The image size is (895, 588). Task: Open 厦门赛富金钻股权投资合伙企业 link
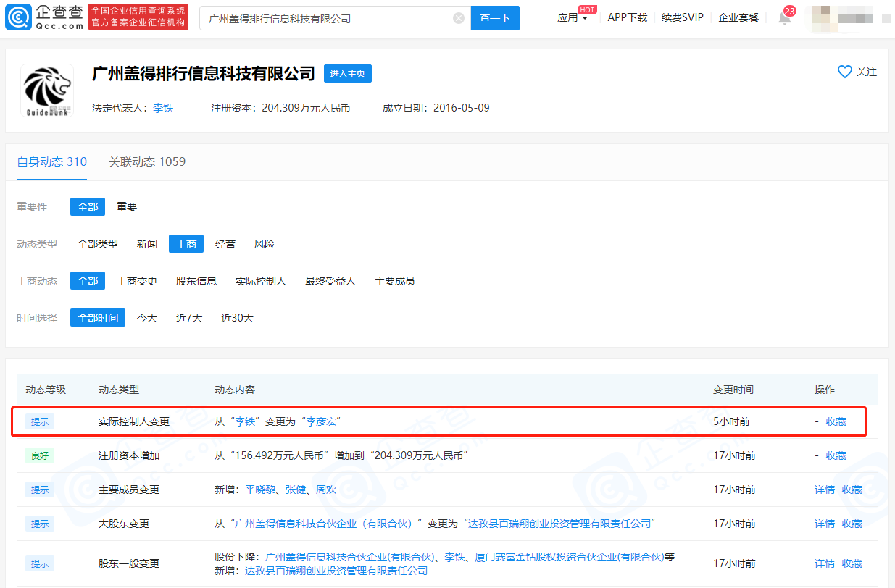pos(570,557)
